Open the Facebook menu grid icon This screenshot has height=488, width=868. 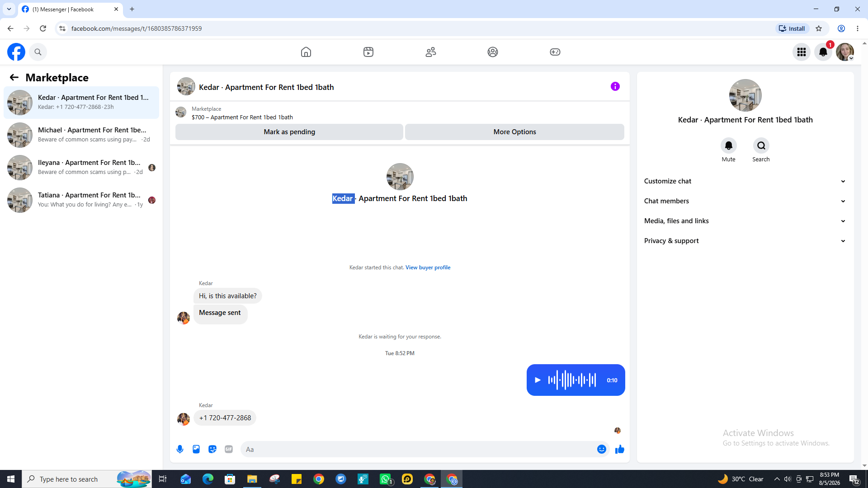pyautogui.click(x=802, y=52)
